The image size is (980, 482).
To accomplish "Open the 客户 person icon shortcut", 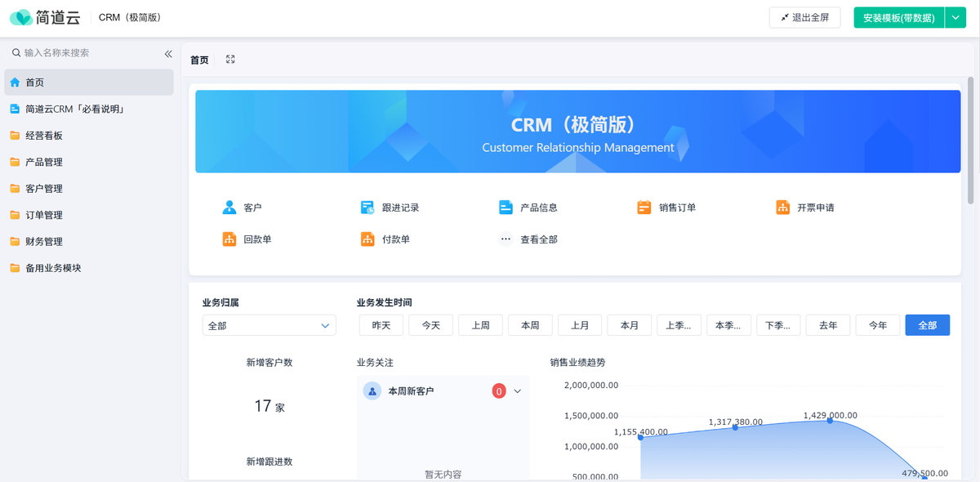I will tap(229, 208).
